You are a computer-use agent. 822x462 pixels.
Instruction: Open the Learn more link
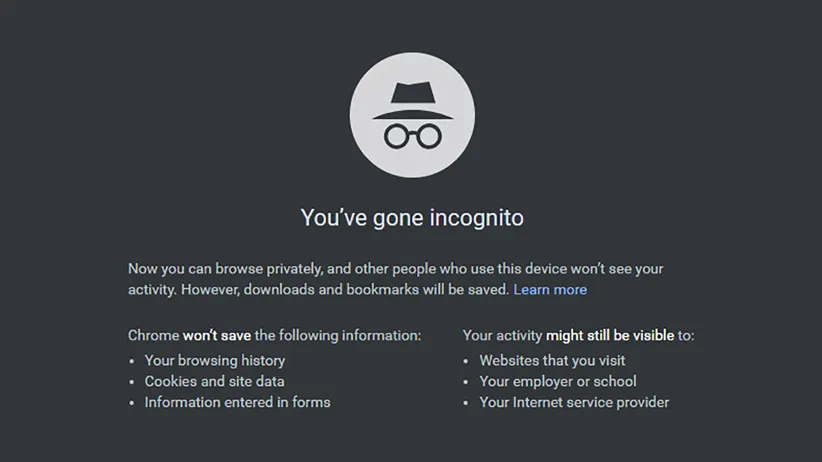pos(550,290)
